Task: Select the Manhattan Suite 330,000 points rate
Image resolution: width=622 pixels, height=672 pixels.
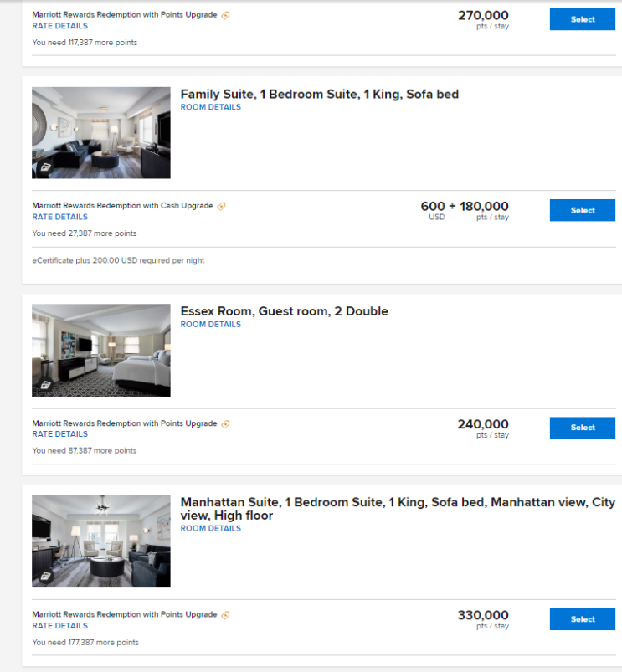Action: click(582, 618)
